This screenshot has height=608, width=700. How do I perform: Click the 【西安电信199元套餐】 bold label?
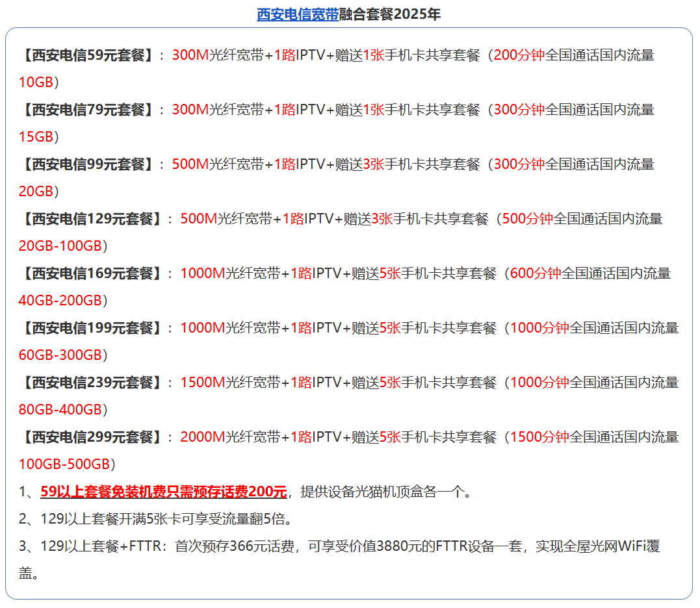coord(92,328)
